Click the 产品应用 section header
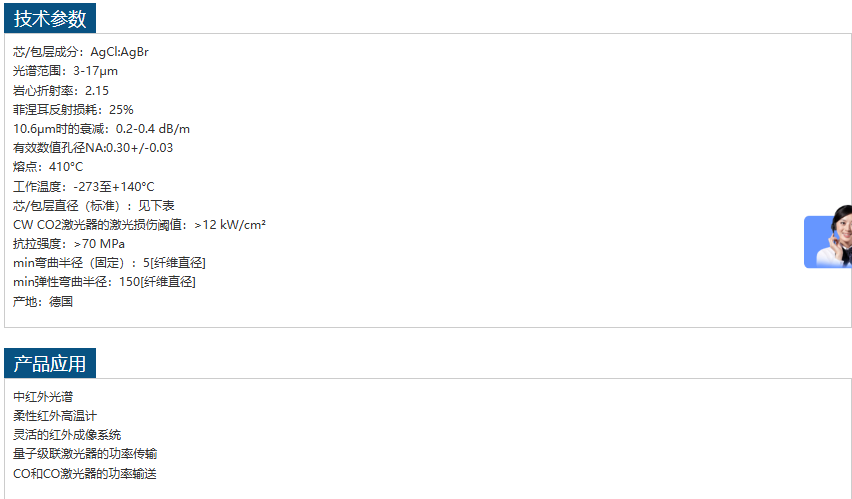The height and width of the screenshot is (499, 852). pos(50,363)
